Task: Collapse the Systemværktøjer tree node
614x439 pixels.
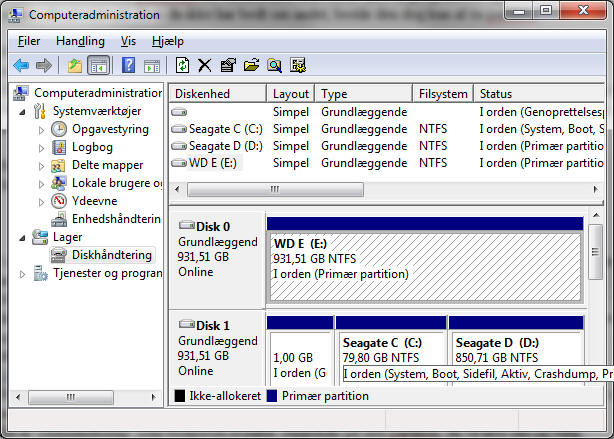Action: click(x=23, y=112)
